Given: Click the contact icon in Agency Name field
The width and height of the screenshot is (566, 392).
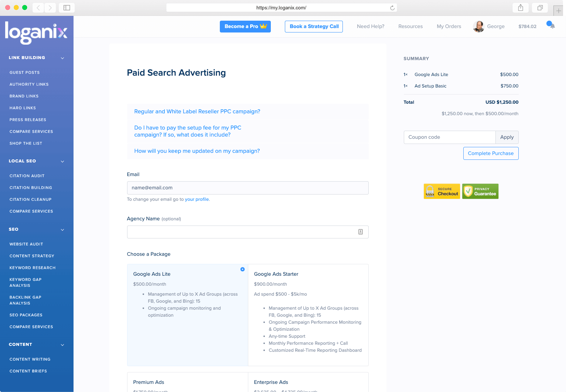Looking at the screenshot, I should click(360, 232).
